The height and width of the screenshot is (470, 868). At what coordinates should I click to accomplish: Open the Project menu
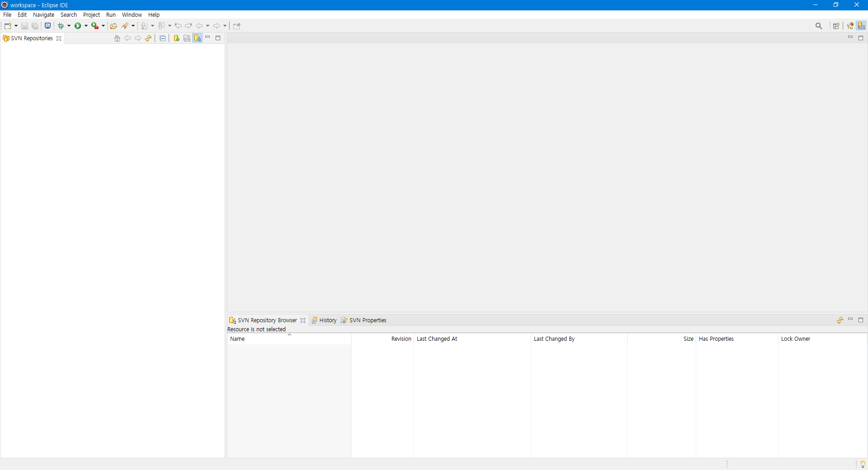[x=91, y=15]
